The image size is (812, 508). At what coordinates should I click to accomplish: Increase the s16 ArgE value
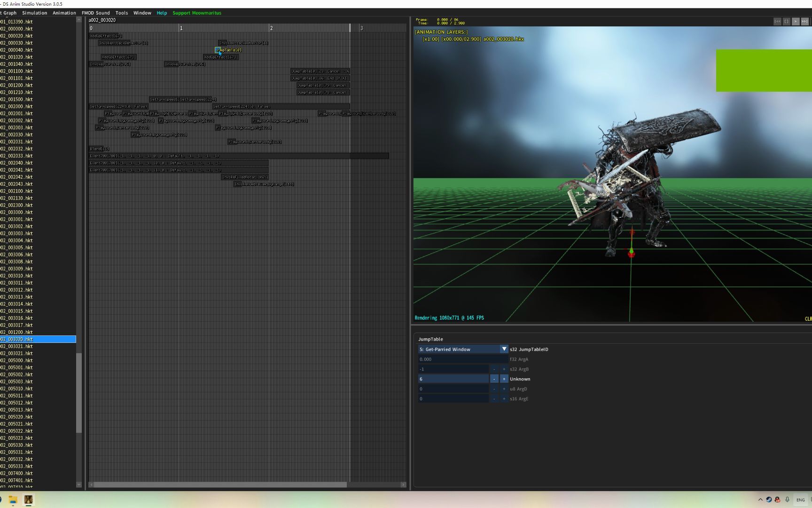coord(504,398)
